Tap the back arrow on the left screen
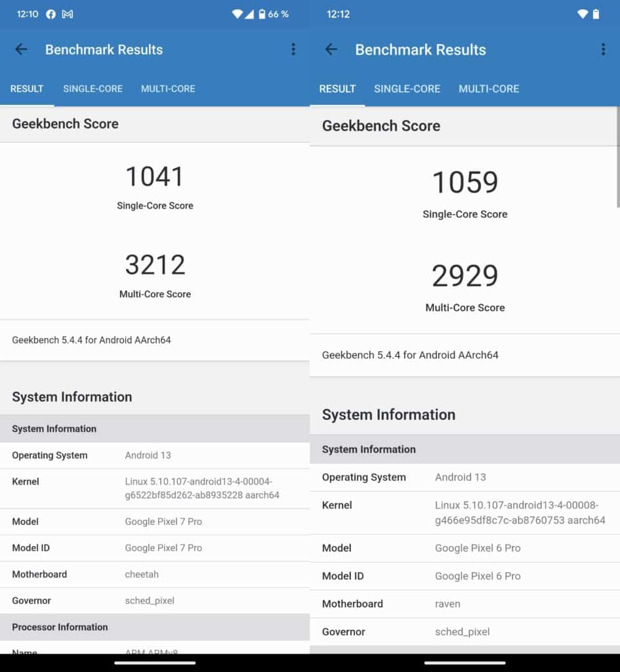This screenshot has height=672, width=620. pyautogui.click(x=21, y=49)
